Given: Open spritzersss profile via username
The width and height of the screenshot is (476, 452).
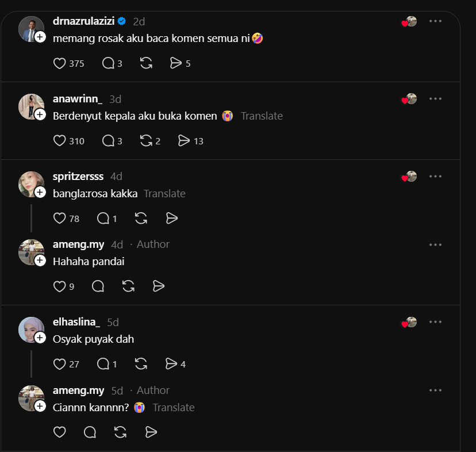Looking at the screenshot, I should (x=78, y=176).
